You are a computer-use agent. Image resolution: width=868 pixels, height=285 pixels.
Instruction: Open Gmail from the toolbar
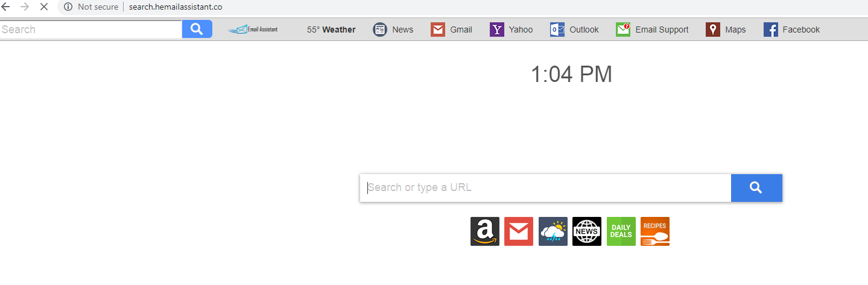[x=451, y=30]
